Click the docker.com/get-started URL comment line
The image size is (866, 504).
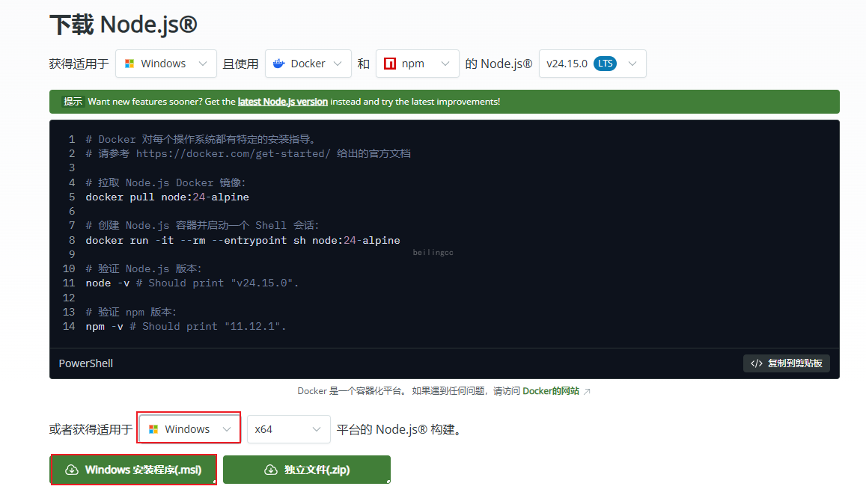point(248,153)
